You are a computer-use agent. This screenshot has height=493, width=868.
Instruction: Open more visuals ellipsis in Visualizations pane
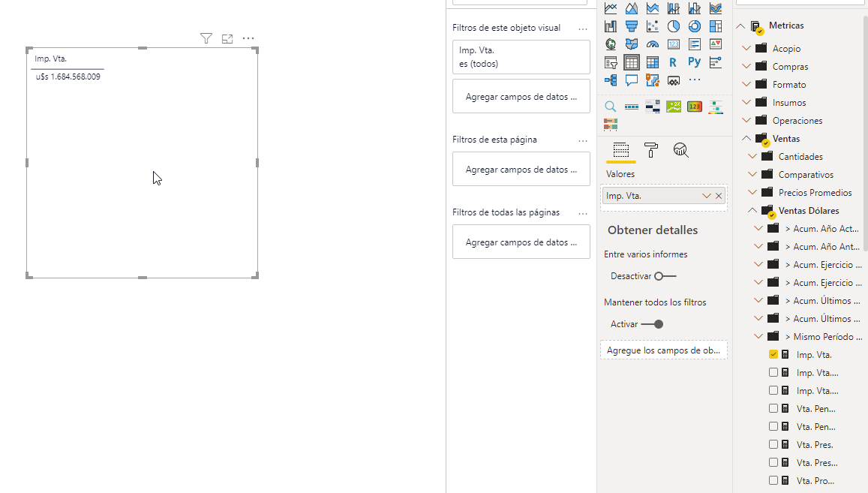coord(695,80)
